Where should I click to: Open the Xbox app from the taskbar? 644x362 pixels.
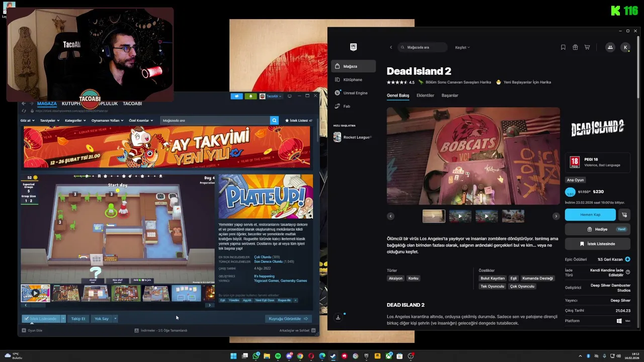(x=388, y=356)
